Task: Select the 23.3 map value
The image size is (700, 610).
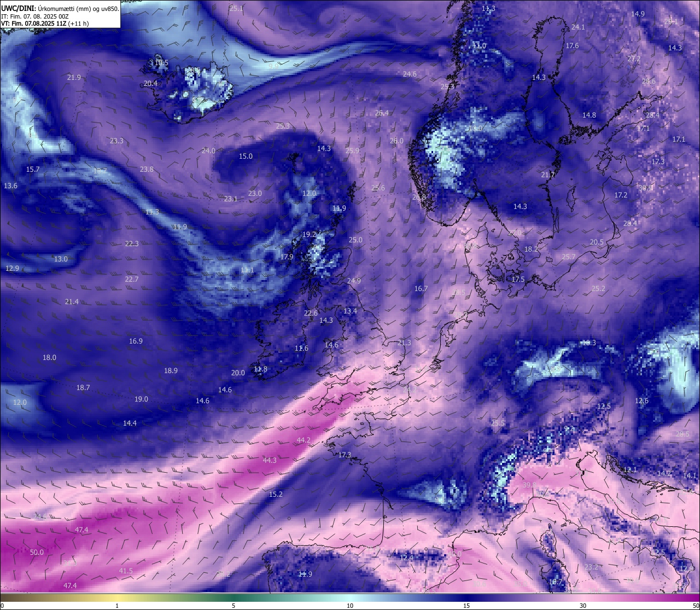Action: (116, 141)
